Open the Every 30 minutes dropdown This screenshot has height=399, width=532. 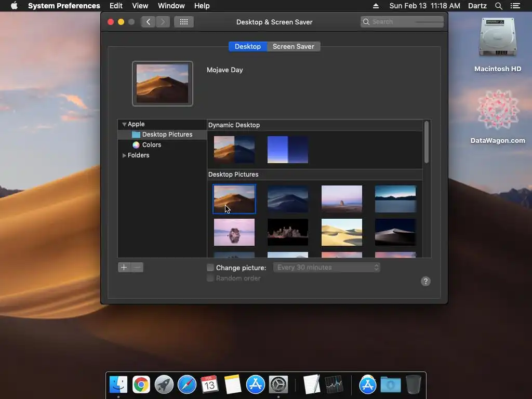coord(327,268)
